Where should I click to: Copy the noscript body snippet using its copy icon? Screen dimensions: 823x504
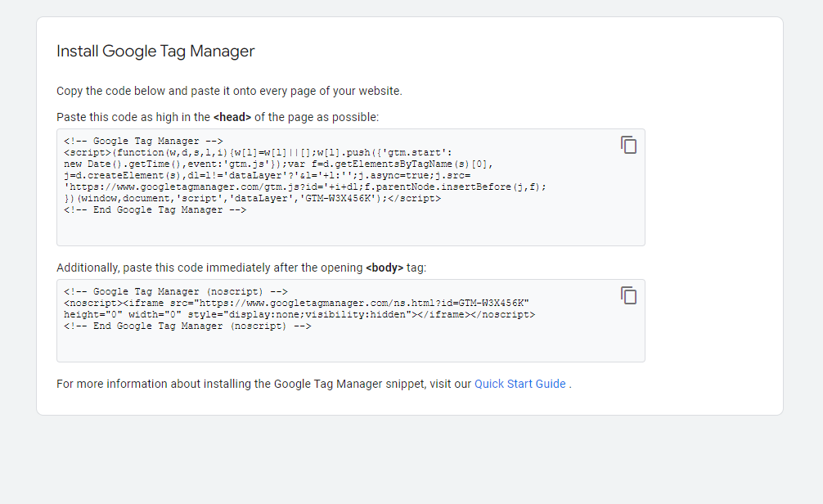628,295
